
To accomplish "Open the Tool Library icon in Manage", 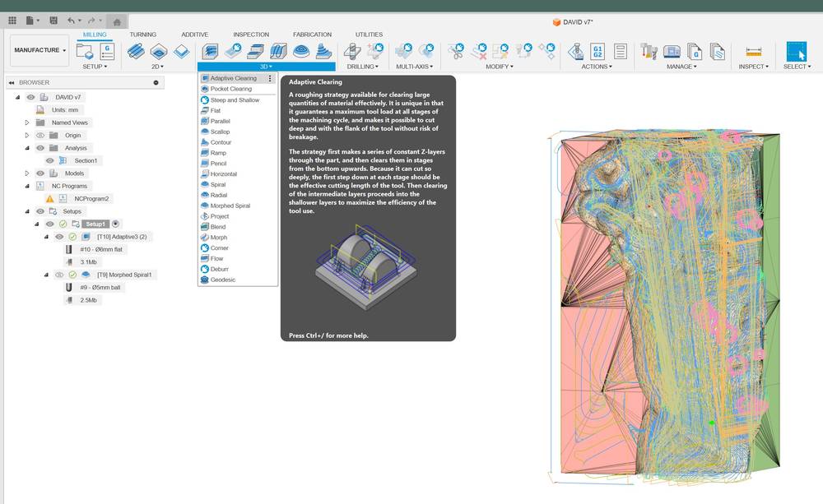I will click(x=649, y=52).
